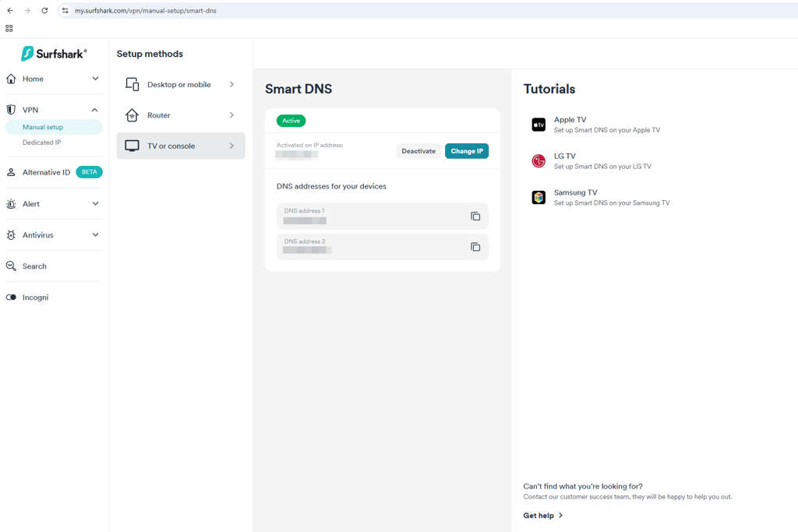Copy DNS address 2 with the copy icon
Viewport: 798px width, 532px height.
click(475, 247)
